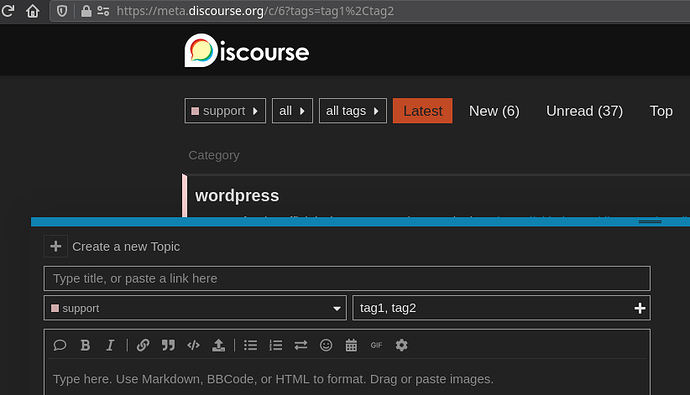Click the browser address bar URL

pyautogui.click(x=255, y=11)
